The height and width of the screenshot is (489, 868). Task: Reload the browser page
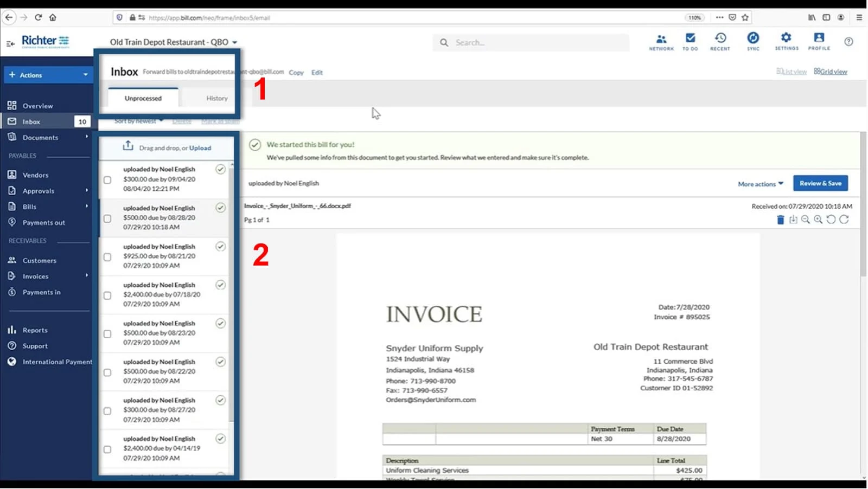coord(39,17)
